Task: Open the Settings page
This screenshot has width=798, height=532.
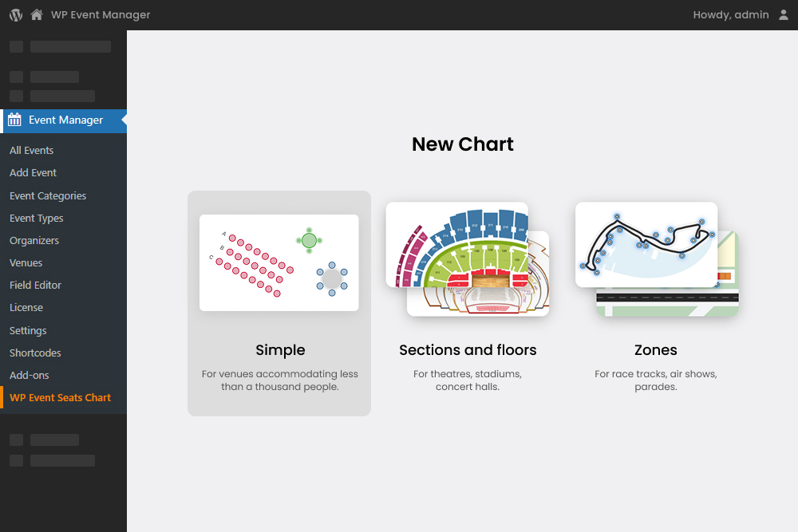Action: click(28, 330)
